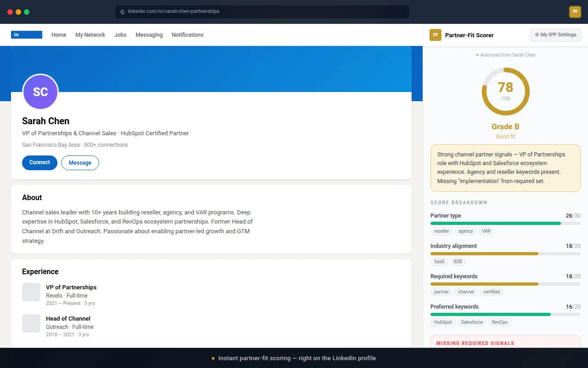Screen dimensions: 588x368
Task: Open the Home nav item
Action: click(x=59, y=35)
